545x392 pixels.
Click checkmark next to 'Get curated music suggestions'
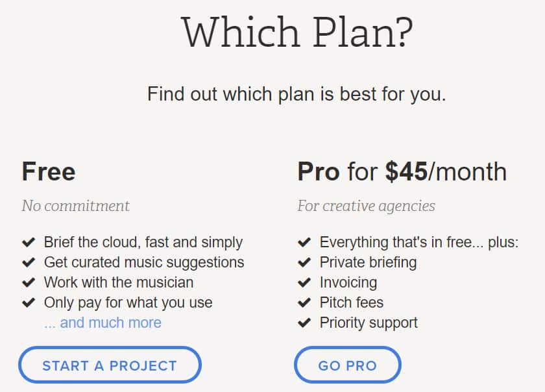click(28, 263)
